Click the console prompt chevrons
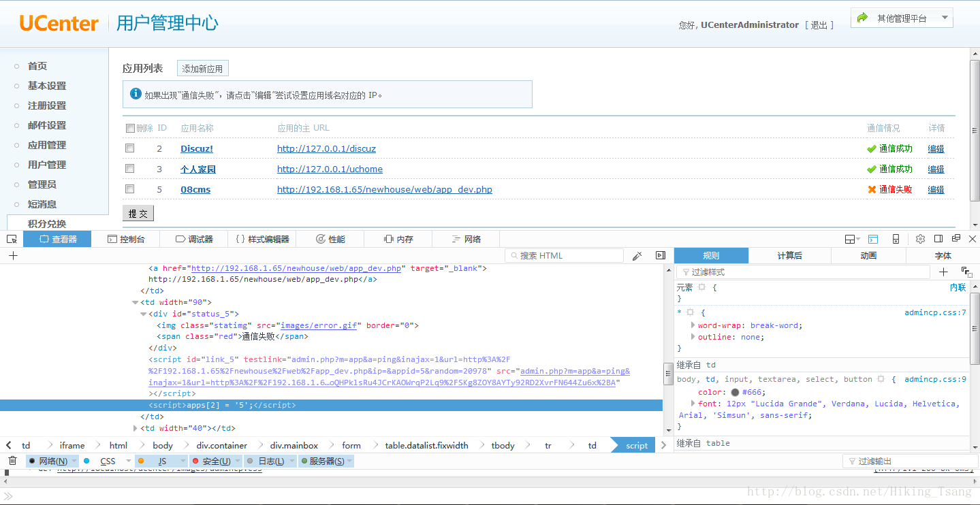 (8, 496)
